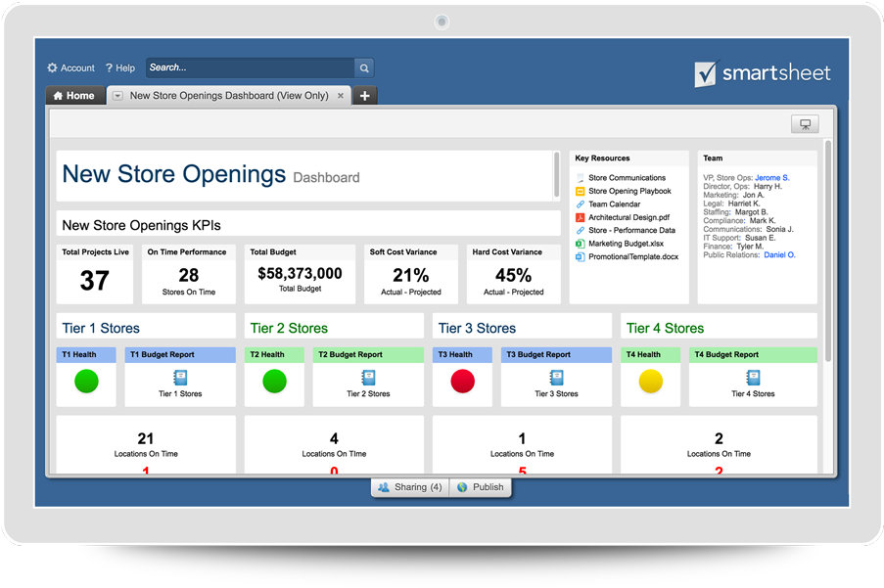Screen dimensions: 884x588
Task: Open the Daniel O. contact link
Action: pos(779,254)
